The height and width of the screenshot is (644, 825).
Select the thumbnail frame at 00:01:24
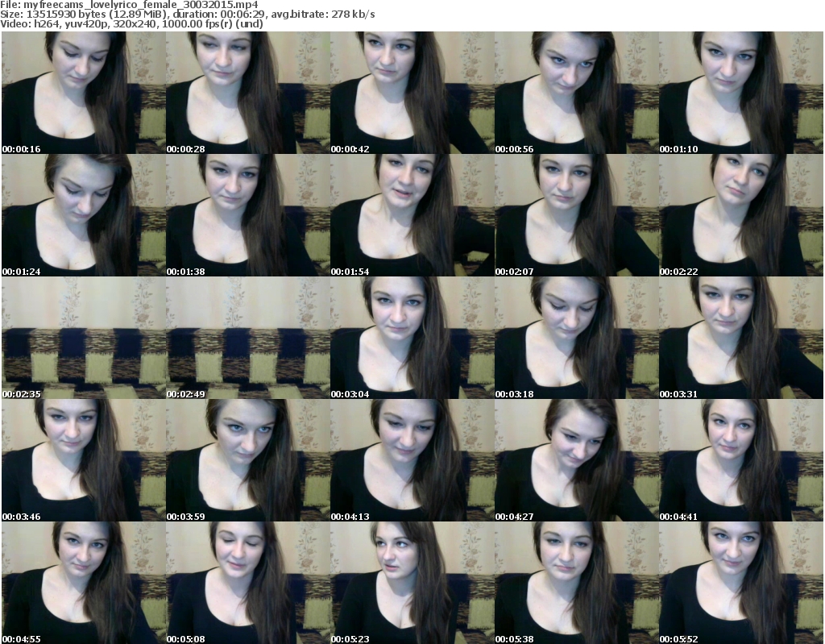point(84,215)
